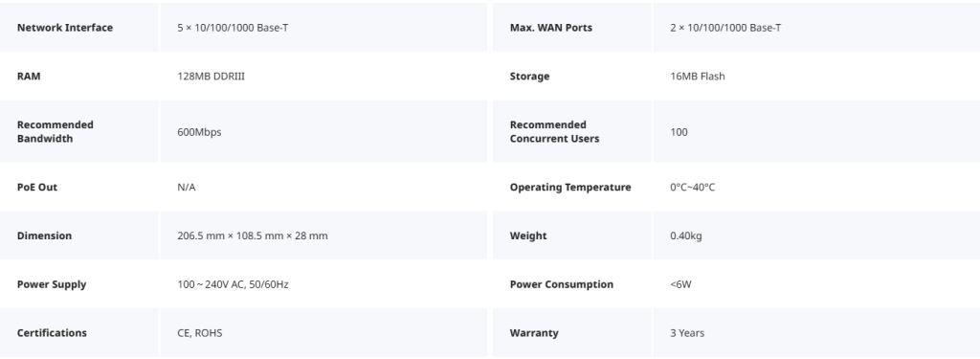The image size is (980, 359).
Task: Select the 0.40kg weight value
Action: pos(686,236)
